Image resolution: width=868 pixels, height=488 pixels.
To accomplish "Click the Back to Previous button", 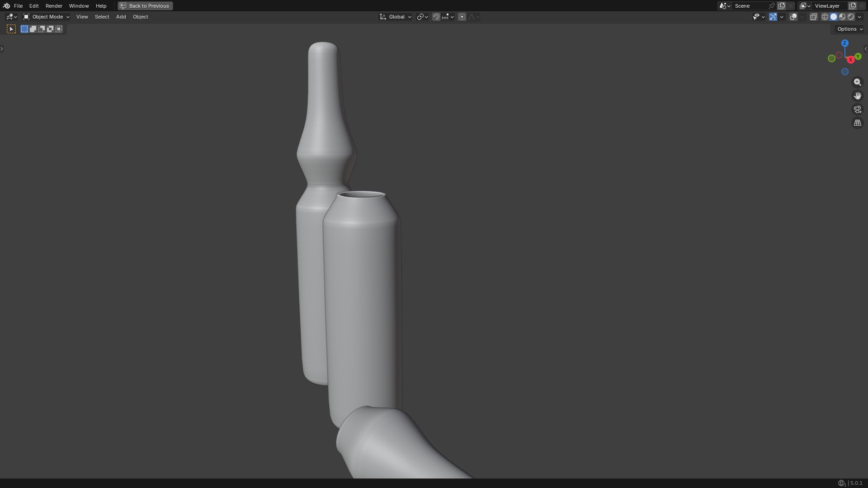I will (145, 6).
